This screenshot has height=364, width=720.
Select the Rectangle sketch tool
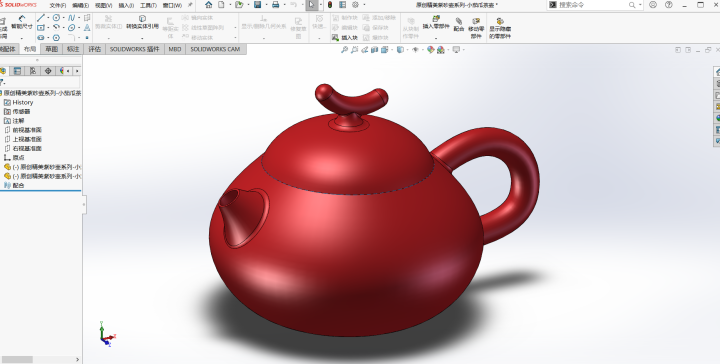(41, 28)
